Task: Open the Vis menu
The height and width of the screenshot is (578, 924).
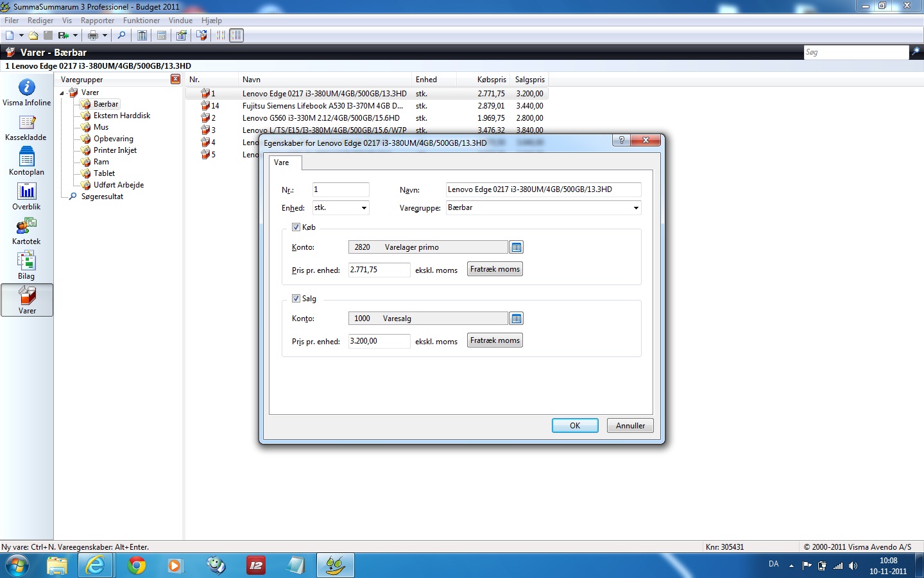Action: click(x=67, y=21)
